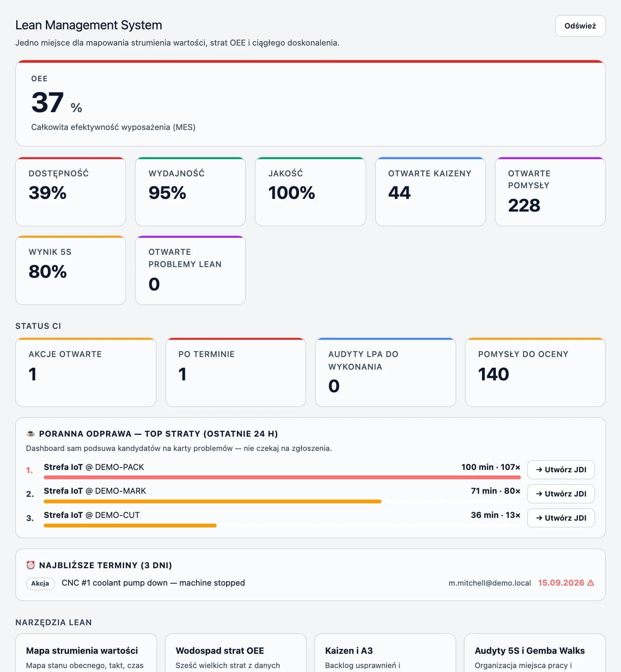Image resolution: width=621 pixels, height=672 pixels.
Task: Click the "71 min · 80×" loss value
Action: coord(495,491)
